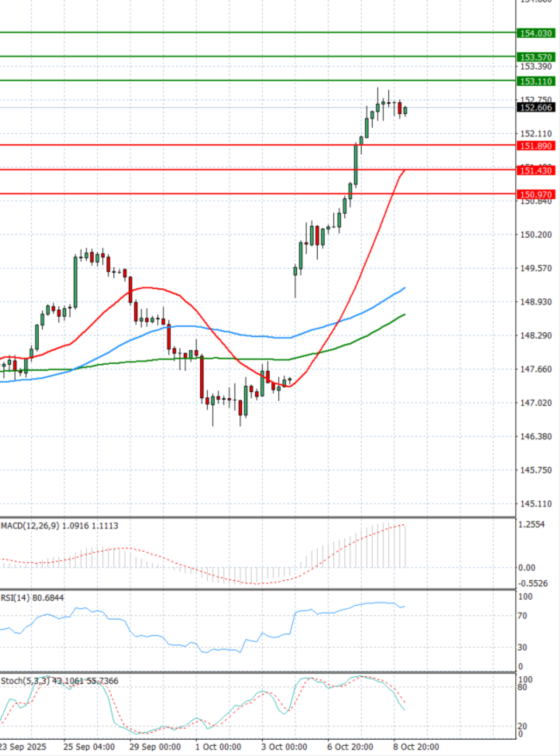Click the 1.2554 MACD scale value
Viewport: 560px width, 756px height.
click(532, 525)
